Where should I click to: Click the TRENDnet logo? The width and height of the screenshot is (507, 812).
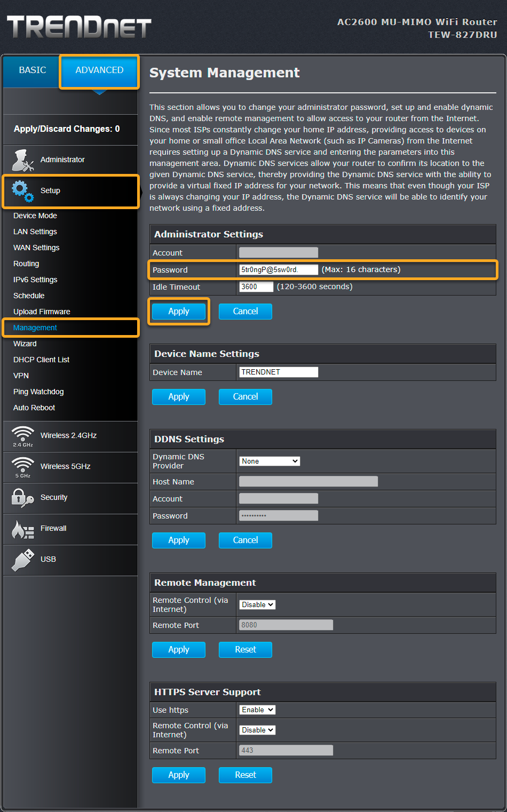[x=79, y=27]
